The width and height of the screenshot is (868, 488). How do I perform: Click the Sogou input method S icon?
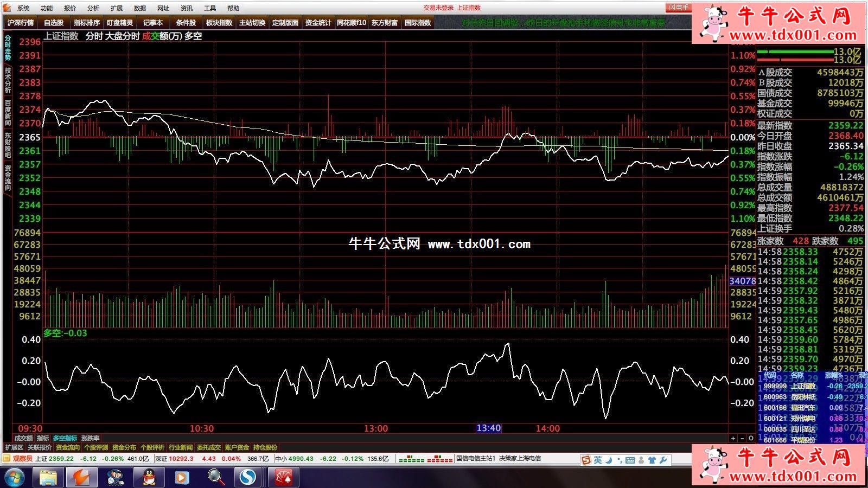point(586,460)
